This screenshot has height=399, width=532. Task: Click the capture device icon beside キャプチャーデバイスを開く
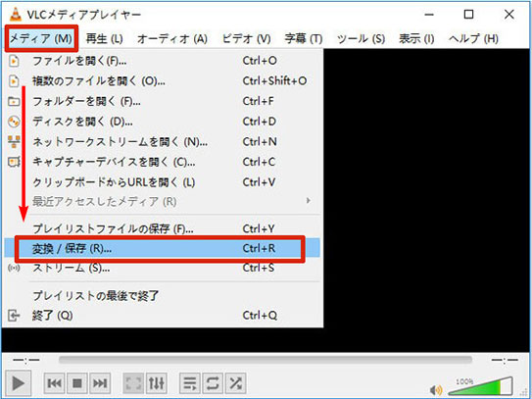point(14,162)
